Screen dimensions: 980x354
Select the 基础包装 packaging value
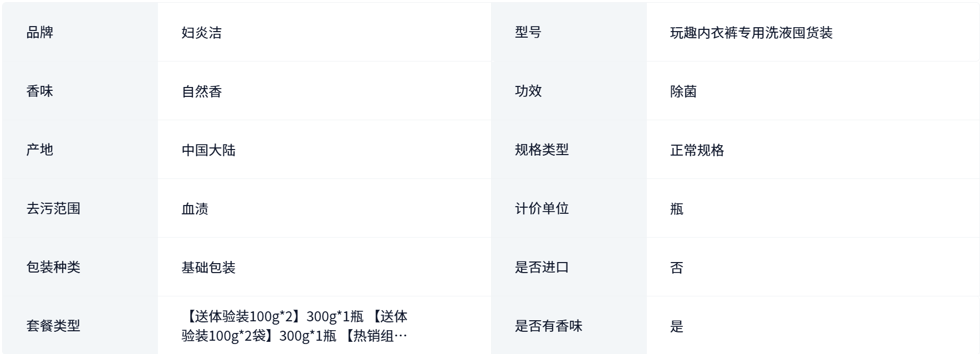coord(208,268)
